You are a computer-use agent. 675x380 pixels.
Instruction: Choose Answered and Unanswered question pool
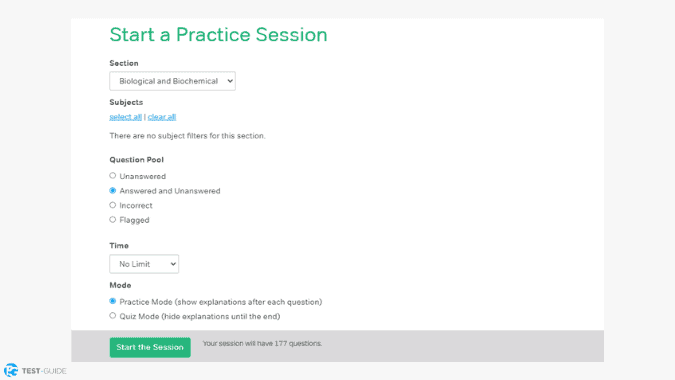point(113,190)
